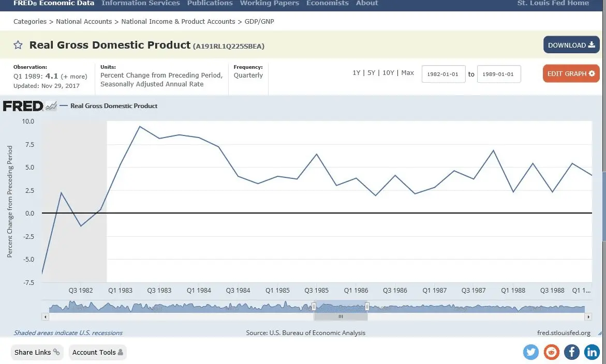Click the start date field 1982-01-01
The height and width of the screenshot is (364, 606).
pos(444,74)
